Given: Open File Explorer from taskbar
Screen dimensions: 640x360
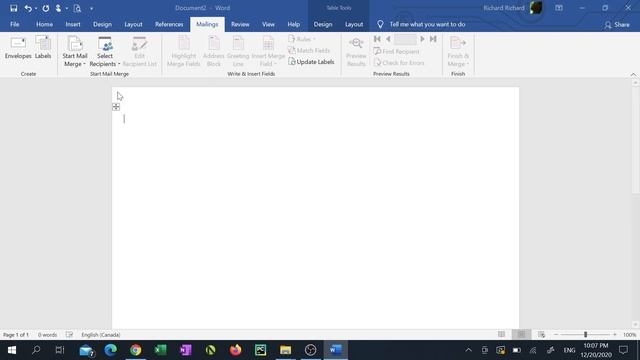Looking at the screenshot, I should coord(285,350).
